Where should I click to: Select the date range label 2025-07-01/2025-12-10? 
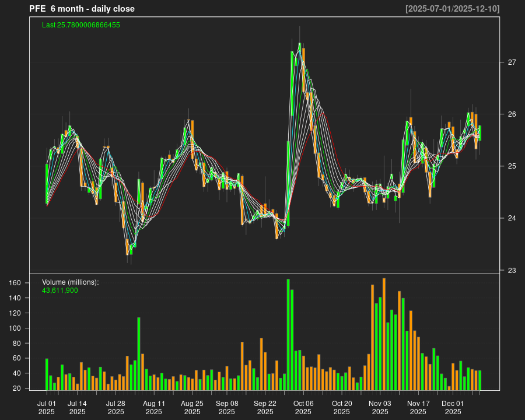(452, 9)
